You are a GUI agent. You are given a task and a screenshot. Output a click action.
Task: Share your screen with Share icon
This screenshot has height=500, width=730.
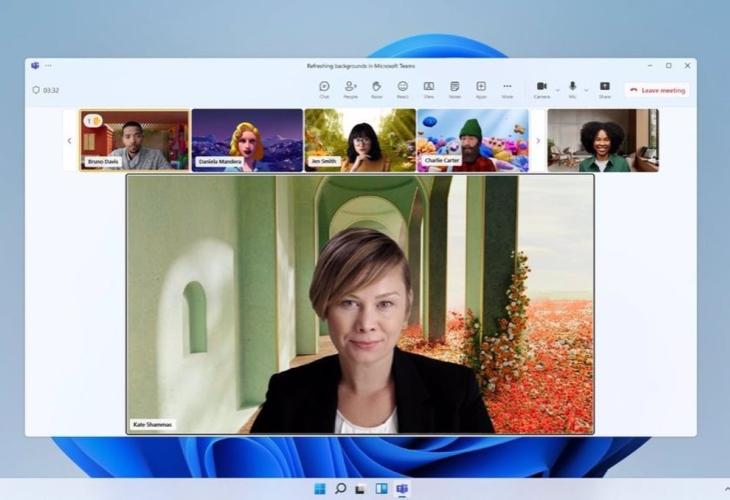click(604, 89)
